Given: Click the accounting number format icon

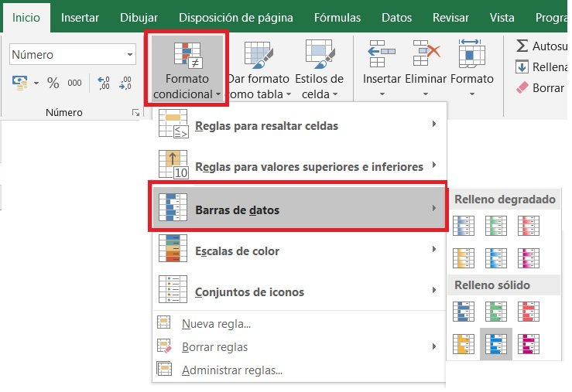Looking at the screenshot, I should pos(20,83).
